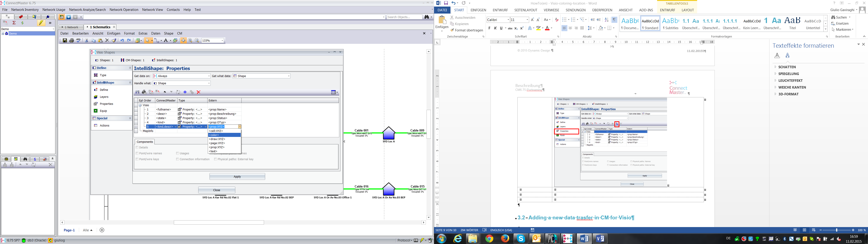The height and width of the screenshot is (244, 868).
Task: Click the refresh arrows icon in the Properties toolbar
Action: [178, 92]
